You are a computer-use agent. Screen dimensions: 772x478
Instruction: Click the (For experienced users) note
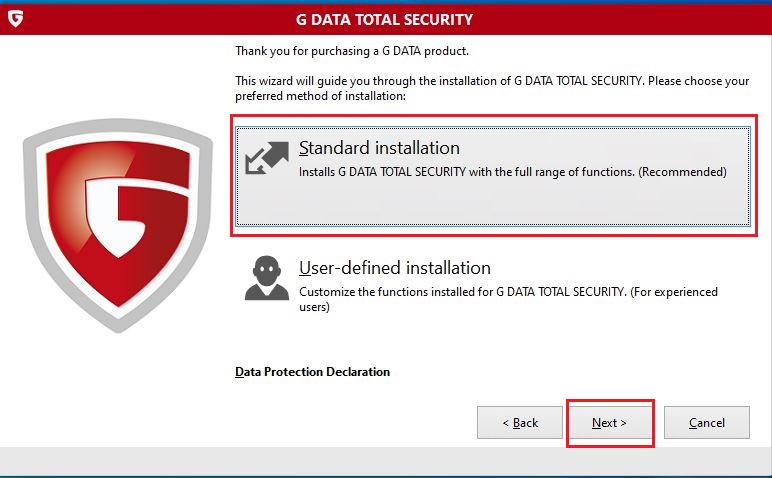509,299
